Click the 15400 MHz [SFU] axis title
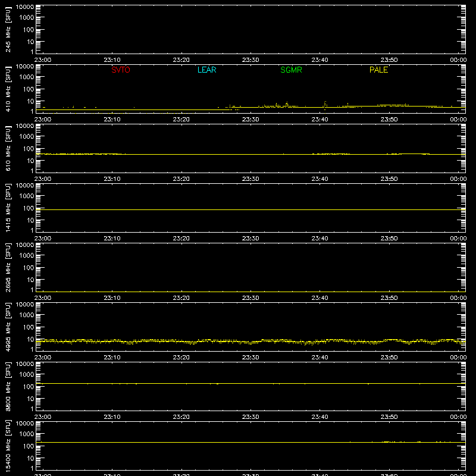 point(8,446)
